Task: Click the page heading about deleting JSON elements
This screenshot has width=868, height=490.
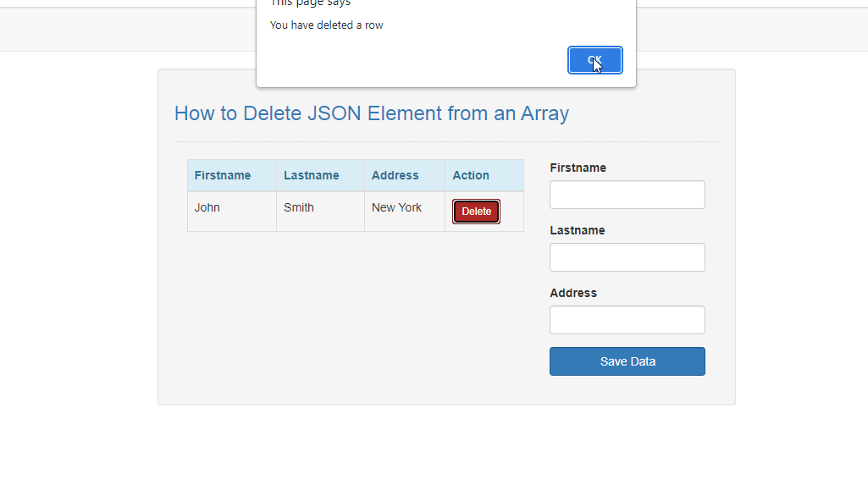Action: pos(371,113)
